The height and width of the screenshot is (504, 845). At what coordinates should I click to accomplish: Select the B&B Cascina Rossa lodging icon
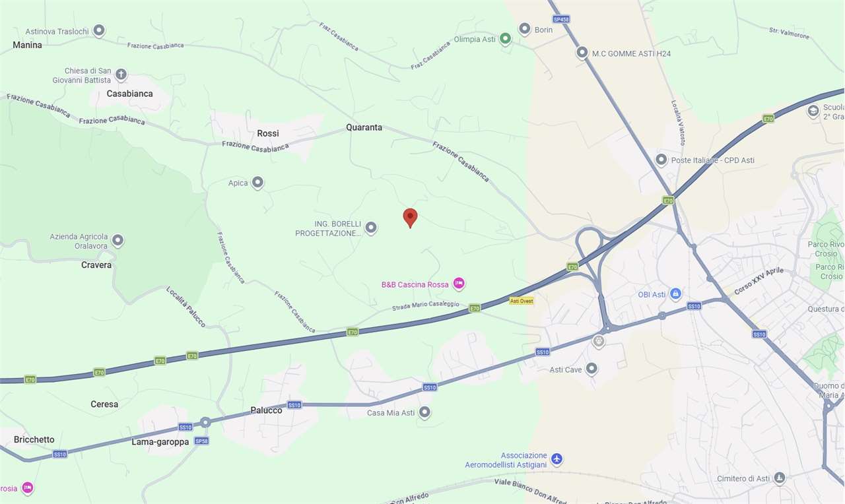459,284
